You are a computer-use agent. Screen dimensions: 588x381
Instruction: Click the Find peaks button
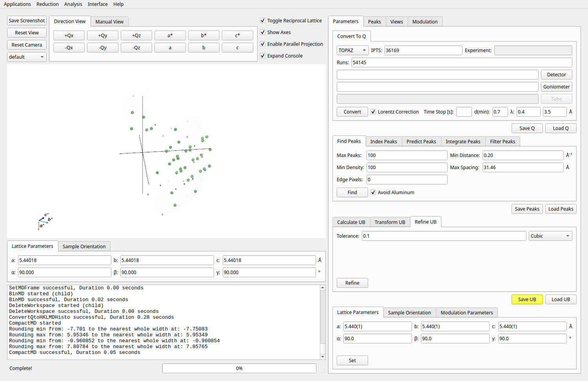[352, 192]
